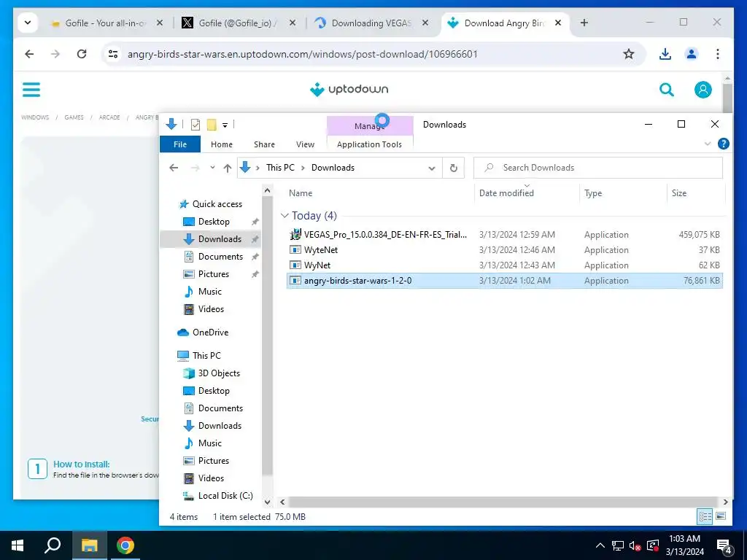The width and height of the screenshot is (747, 560).
Task: Select the WyteNet application file
Action: click(505, 250)
